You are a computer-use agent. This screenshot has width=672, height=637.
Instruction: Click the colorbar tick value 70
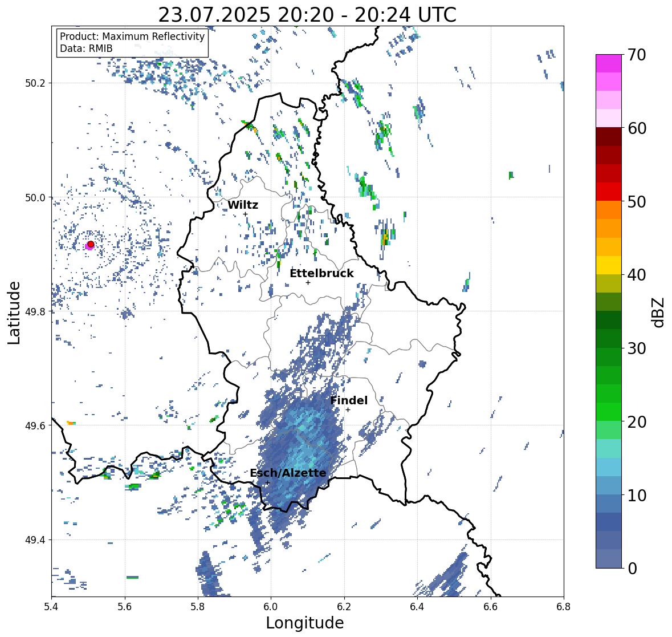(637, 55)
